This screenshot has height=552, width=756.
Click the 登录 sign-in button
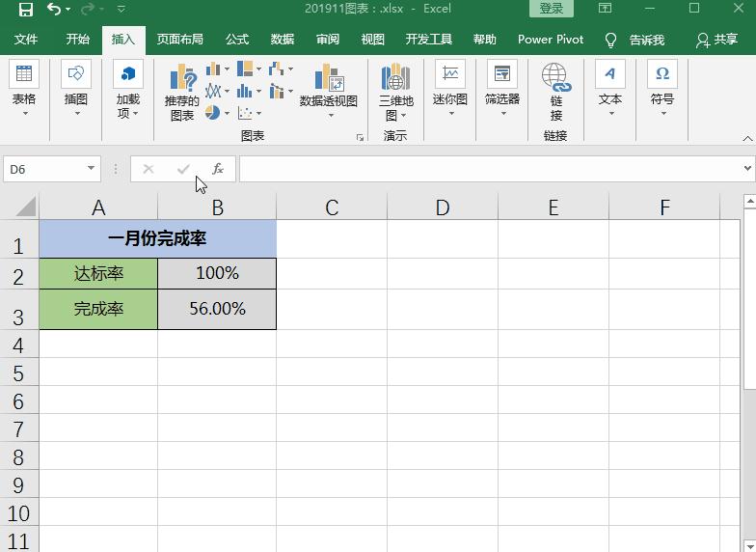pos(552,9)
